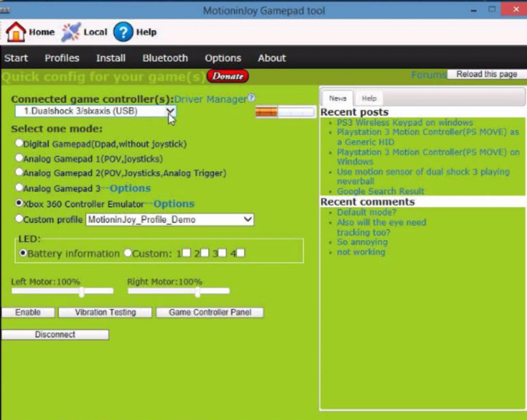
Task: Click the Right Motor slider handle
Action: (x=198, y=292)
